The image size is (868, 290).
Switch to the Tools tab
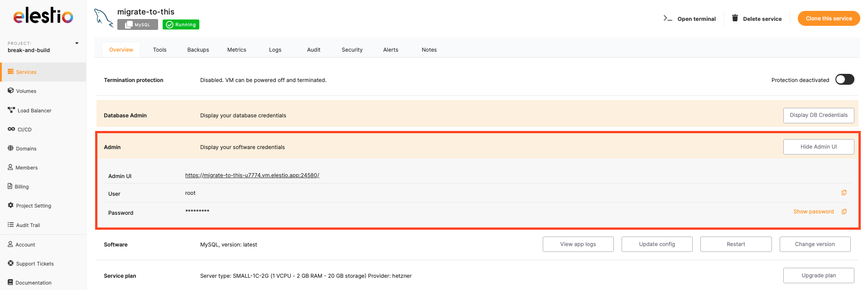[x=159, y=50]
